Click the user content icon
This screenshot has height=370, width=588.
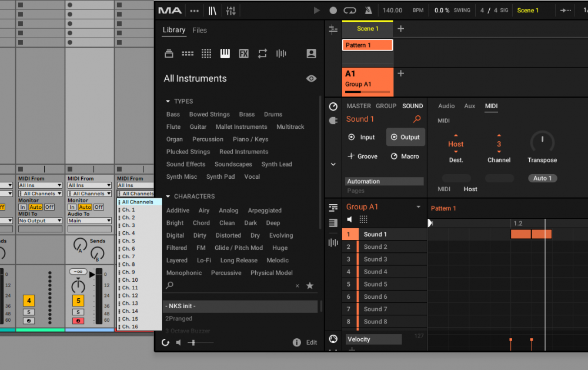(x=311, y=54)
